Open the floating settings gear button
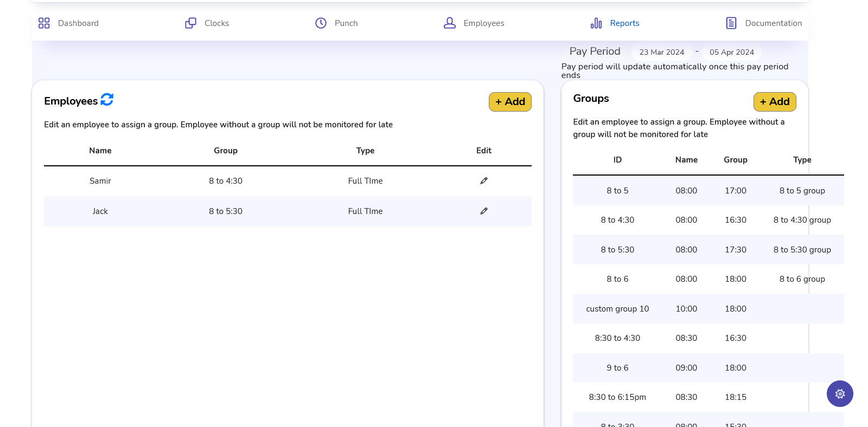The image size is (868, 427). pos(839,394)
